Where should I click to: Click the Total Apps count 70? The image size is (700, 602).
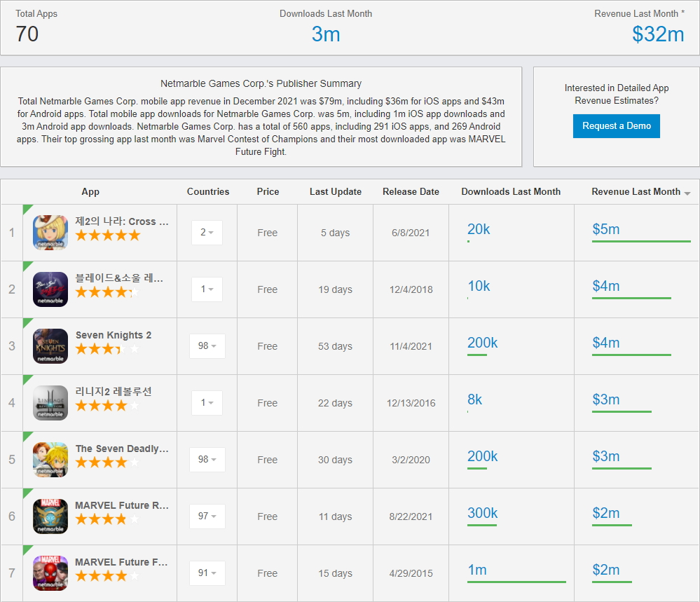coord(27,34)
